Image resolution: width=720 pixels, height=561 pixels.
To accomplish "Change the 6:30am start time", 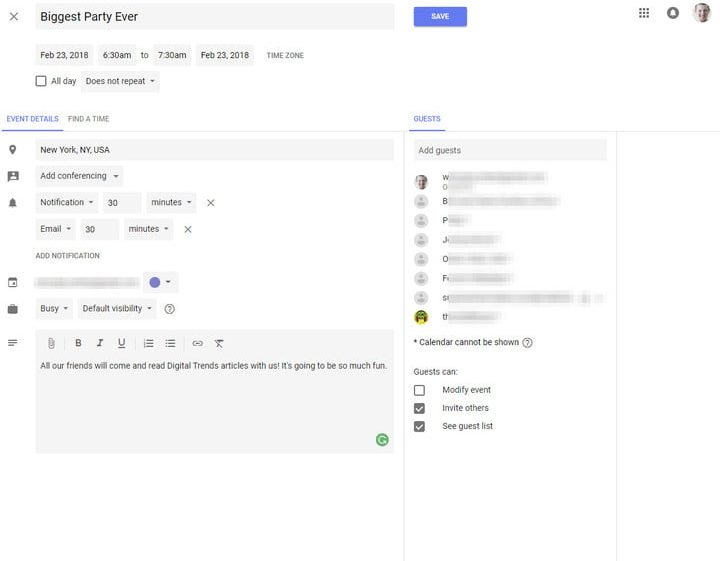I will 117,55.
